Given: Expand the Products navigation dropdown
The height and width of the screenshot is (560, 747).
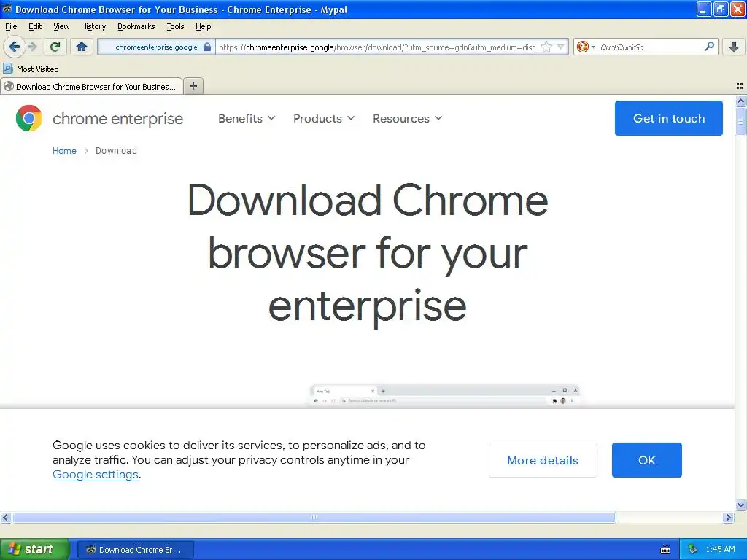Looking at the screenshot, I should click(323, 119).
